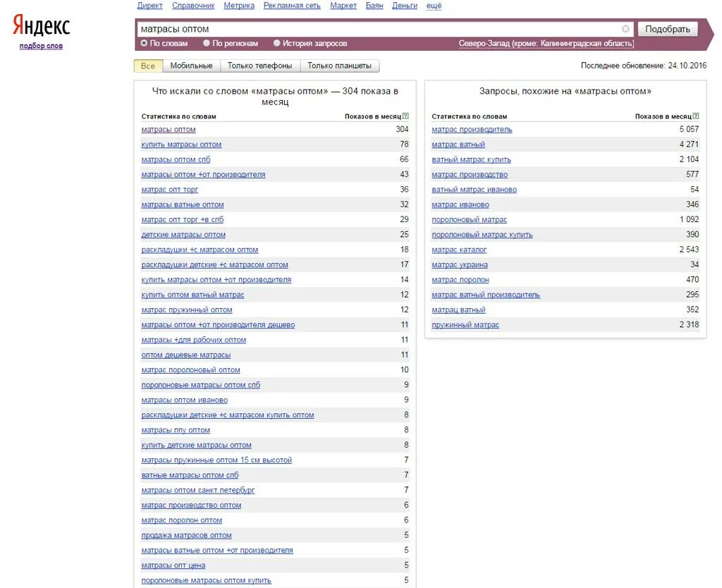
Task: Open the 'продажа матрасов оптом' link
Action: click(186, 535)
